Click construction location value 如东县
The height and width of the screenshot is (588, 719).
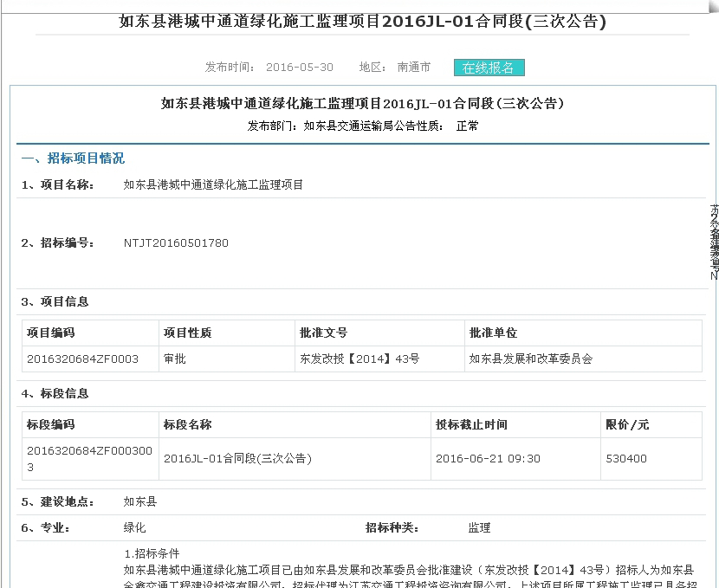coord(140,501)
